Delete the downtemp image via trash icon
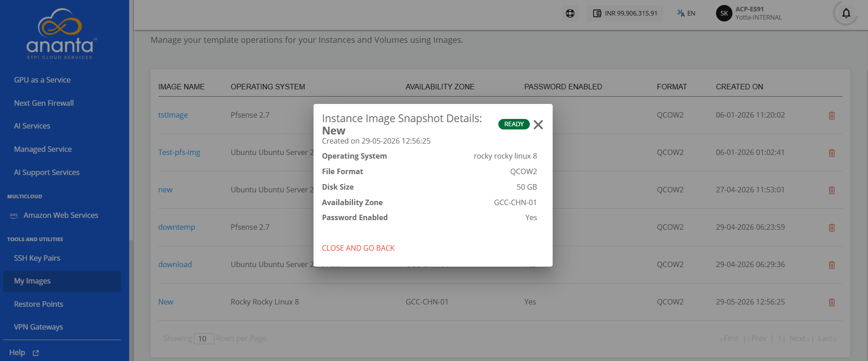 coord(831,227)
